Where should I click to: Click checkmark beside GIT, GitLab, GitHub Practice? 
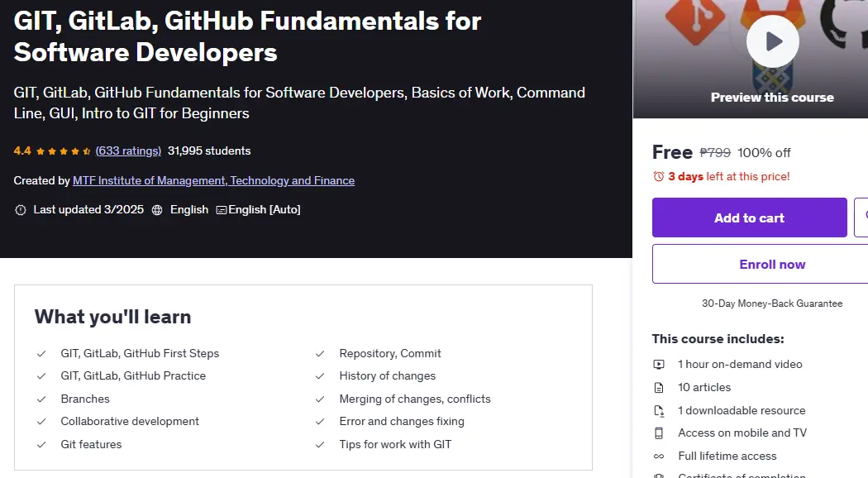[x=41, y=376]
